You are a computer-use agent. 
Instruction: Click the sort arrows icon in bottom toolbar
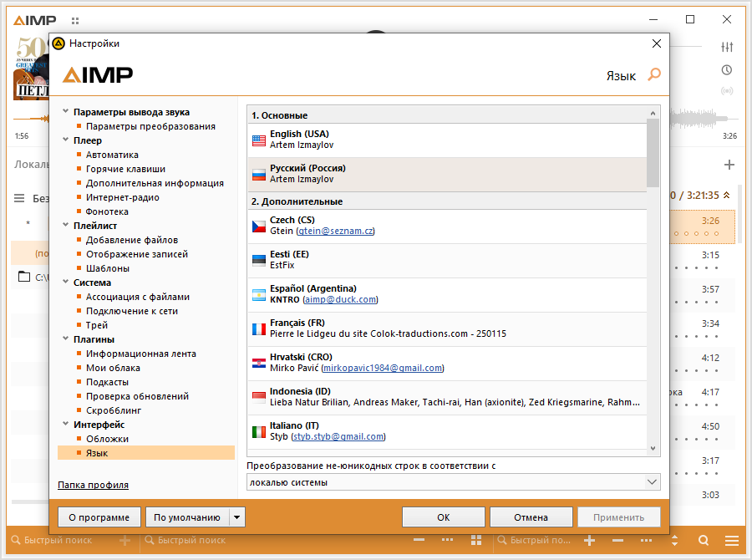point(675,540)
